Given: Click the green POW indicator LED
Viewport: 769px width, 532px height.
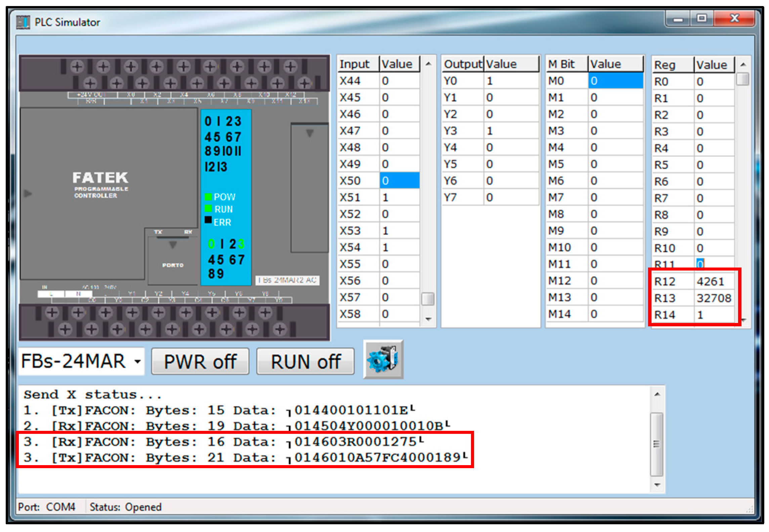Looking at the screenshot, I should point(208,197).
